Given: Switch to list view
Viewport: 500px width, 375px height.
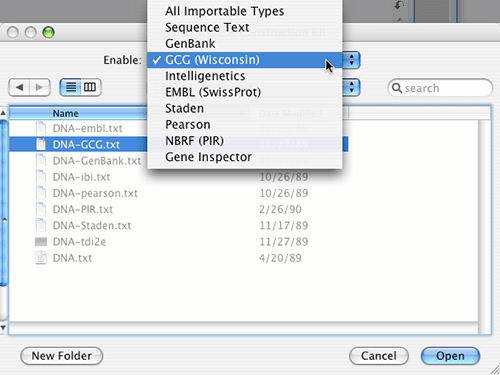Looking at the screenshot, I should 70,87.
